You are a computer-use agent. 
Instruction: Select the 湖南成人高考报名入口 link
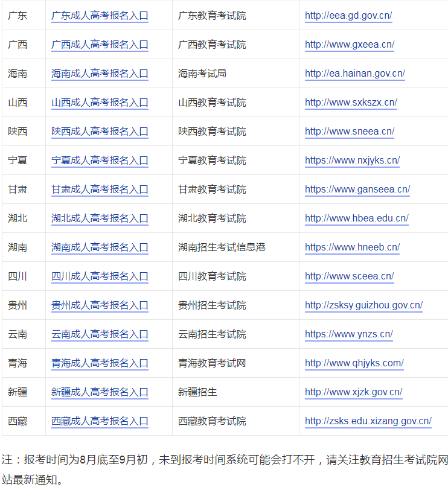100,247
